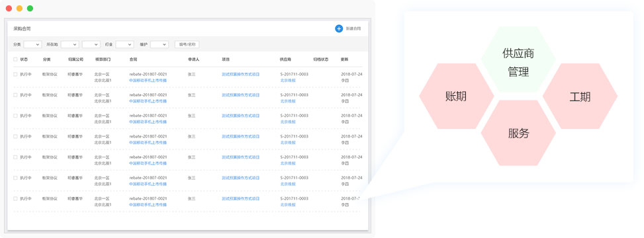Click the yellow minimize window button
The image size is (644, 238).
coord(19,8)
